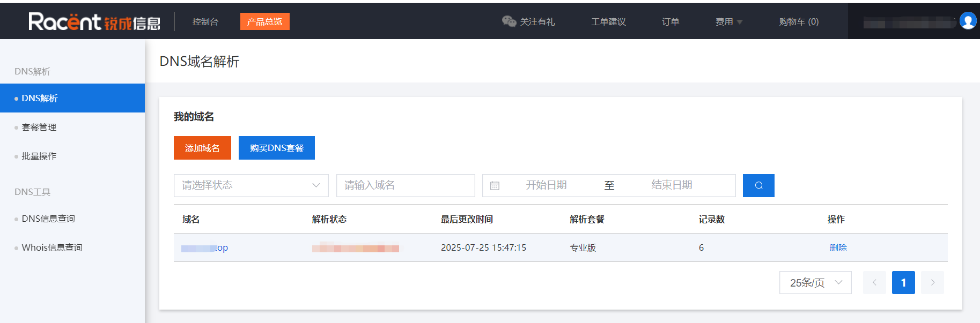Open the 请选择状态 status dropdown
Viewport: 980px width, 323px height.
pos(250,185)
